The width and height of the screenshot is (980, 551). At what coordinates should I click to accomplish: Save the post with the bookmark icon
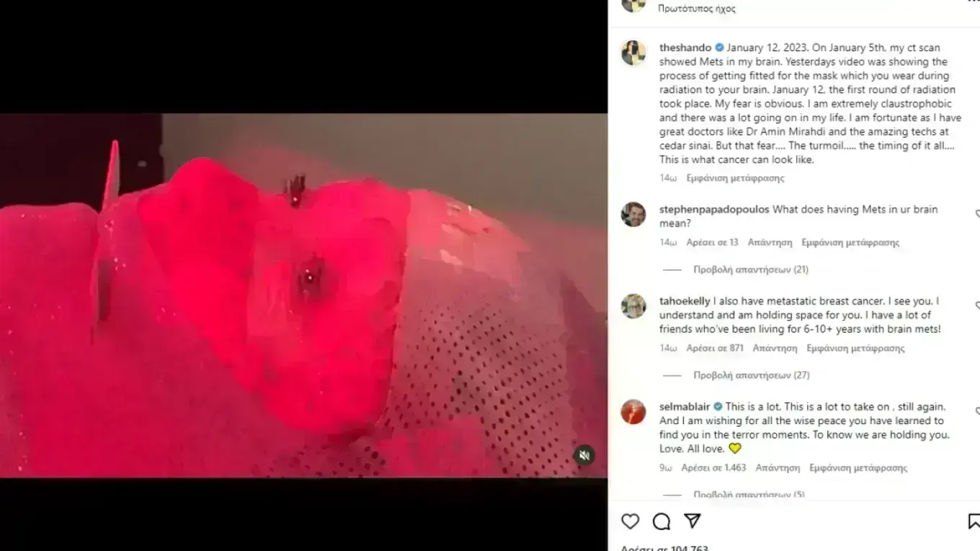974,521
